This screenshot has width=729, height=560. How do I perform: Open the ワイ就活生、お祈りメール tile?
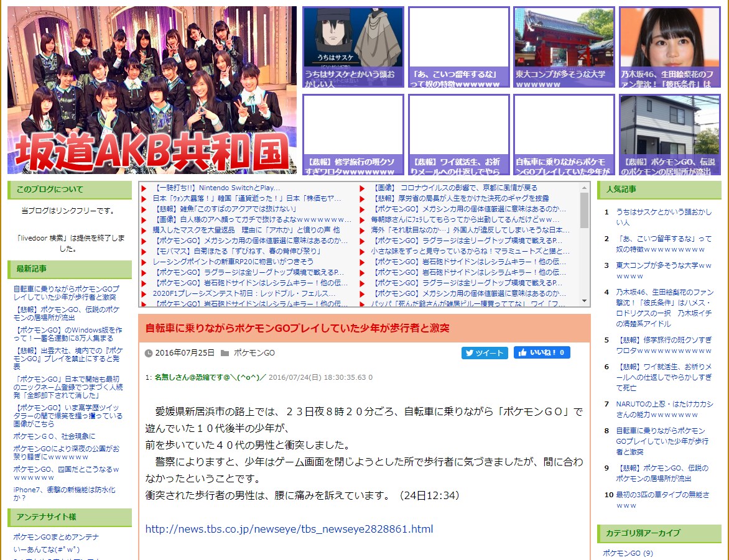click(459, 135)
